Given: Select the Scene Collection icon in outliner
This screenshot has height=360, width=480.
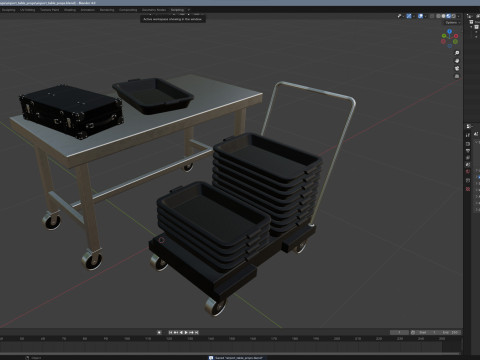Looking at the screenshot, I should [471, 22].
